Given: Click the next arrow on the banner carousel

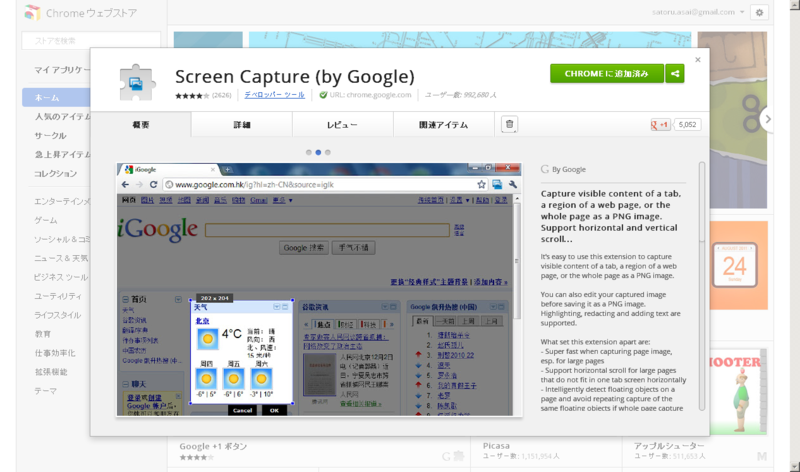Looking at the screenshot, I should coord(766,119).
